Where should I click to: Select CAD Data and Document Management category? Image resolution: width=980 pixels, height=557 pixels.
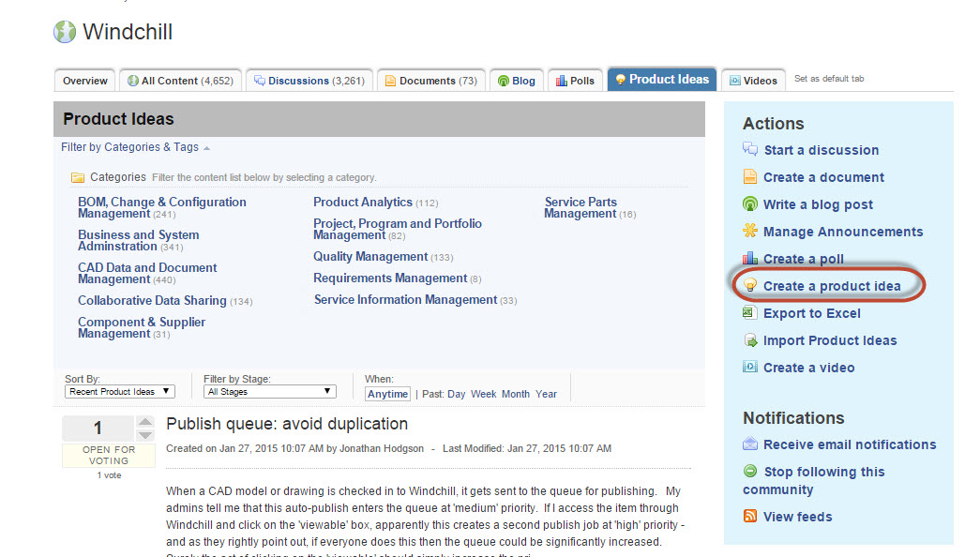pos(147,273)
